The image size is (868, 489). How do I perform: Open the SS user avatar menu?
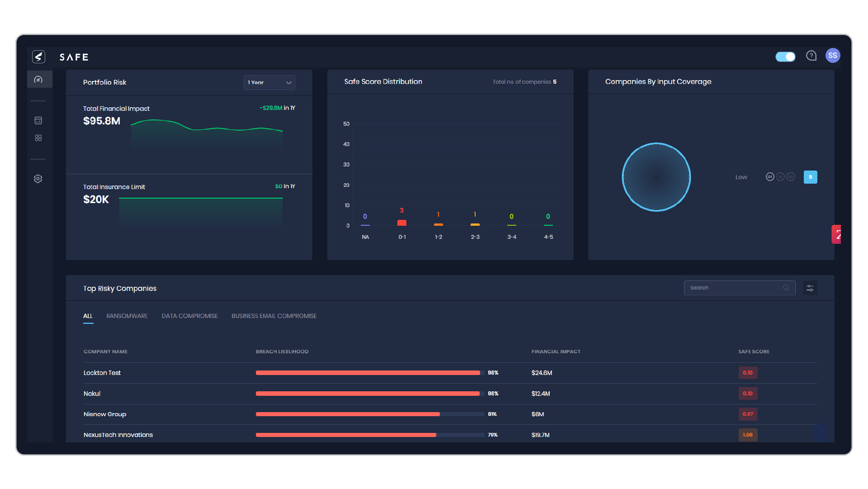[x=833, y=55]
